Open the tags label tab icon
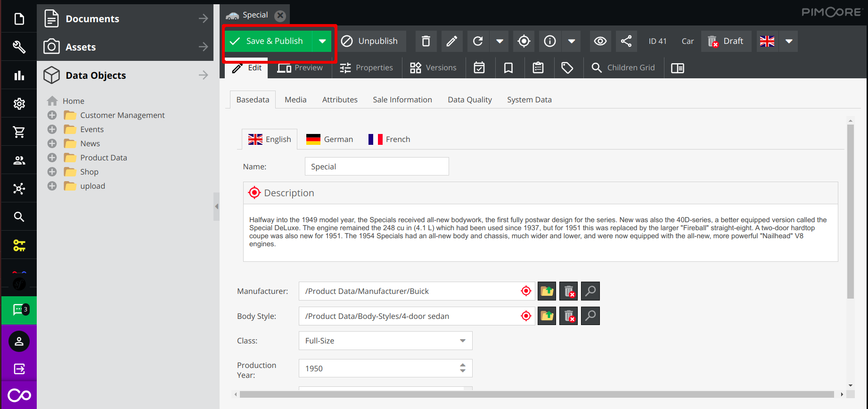Screen dimensions: 868x409 point(567,68)
